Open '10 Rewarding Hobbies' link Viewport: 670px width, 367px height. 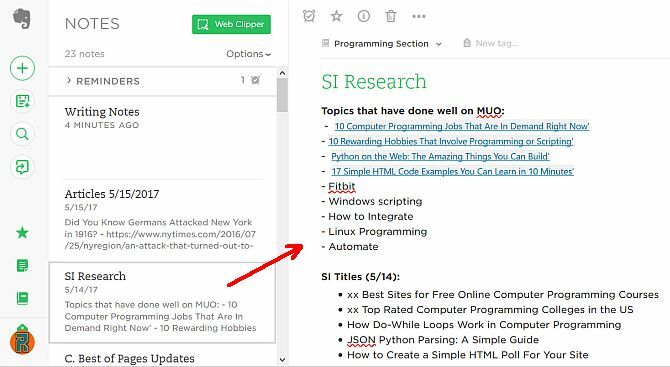451,141
